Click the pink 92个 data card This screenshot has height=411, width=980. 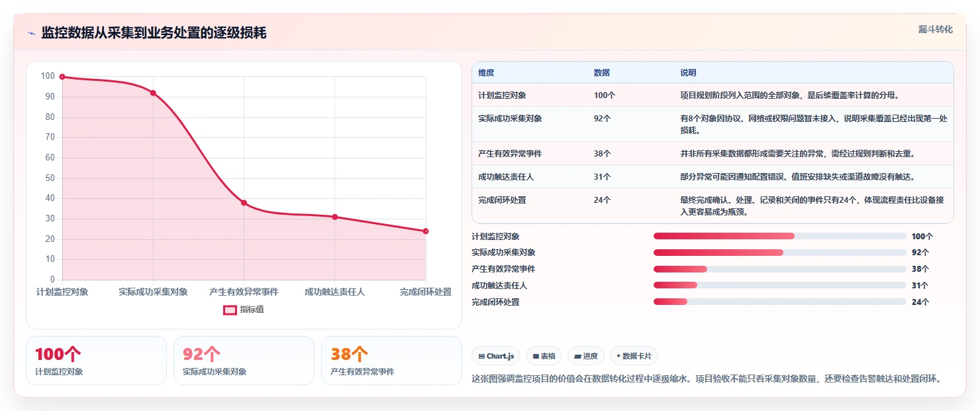click(x=244, y=361)
